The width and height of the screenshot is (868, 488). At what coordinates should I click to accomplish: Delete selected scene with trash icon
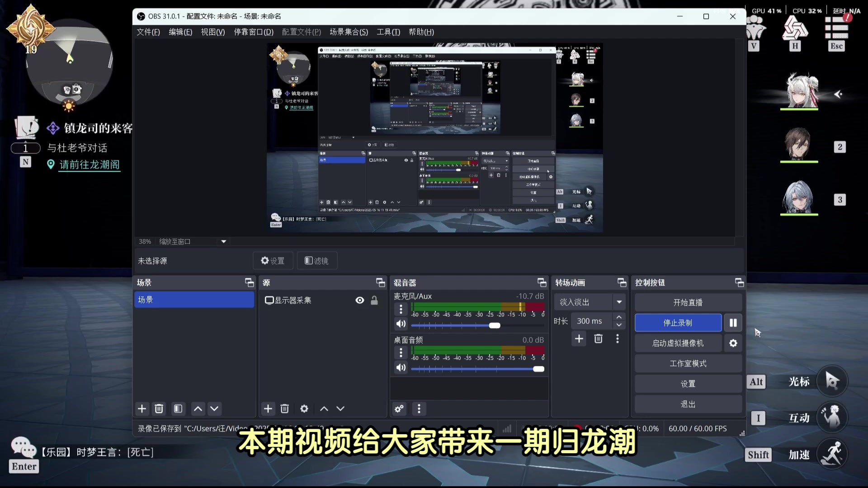point(159,409)
